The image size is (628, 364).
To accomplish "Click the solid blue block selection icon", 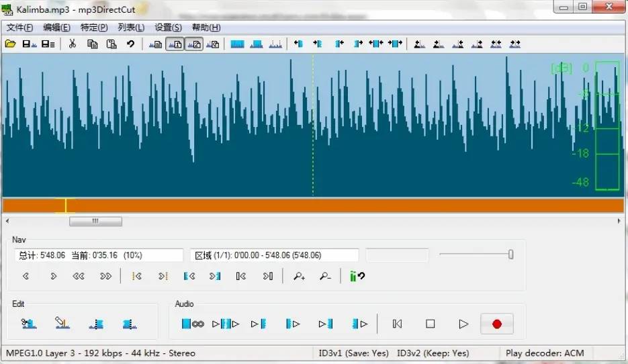I will coord(237,44).
